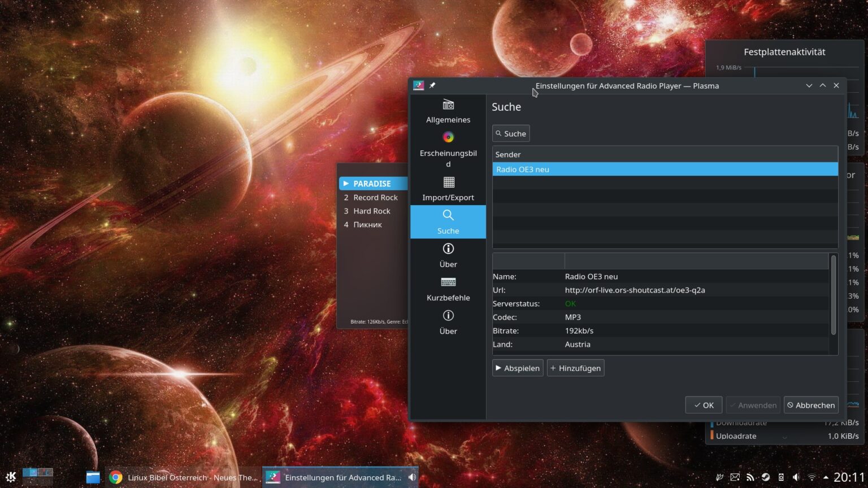
Task: Click the Festplattenaktivität widget title
Action: click(x=784, y=52)
